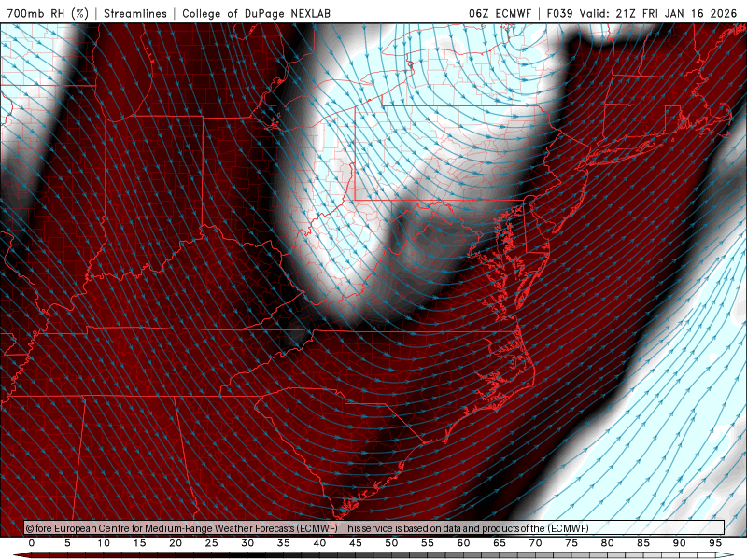Click "College of DuPage NEXLAB" header text
747x560 pixels.
pyautogui.click(x=256, y=13)
